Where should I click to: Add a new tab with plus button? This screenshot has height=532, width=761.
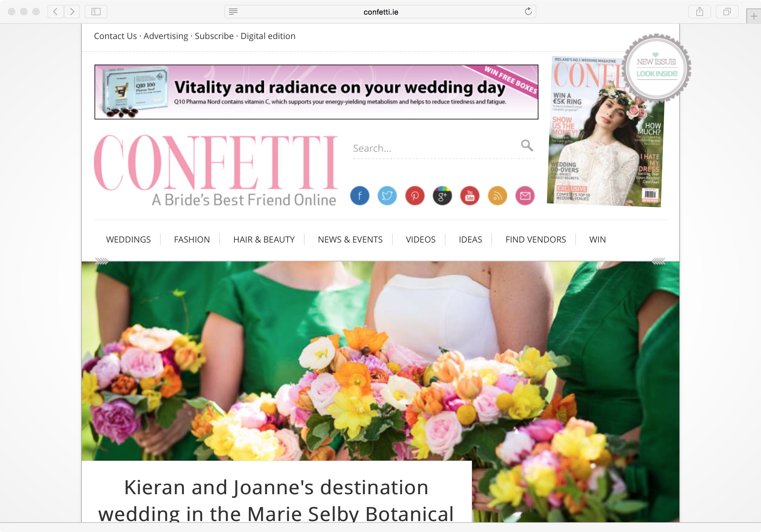[x=753, y=16]
